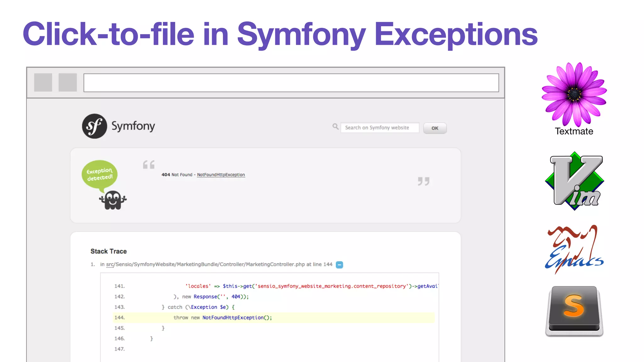Click the Textmate flower icon
Viewport: 644px width, 362px height.
tap(574, 94)
